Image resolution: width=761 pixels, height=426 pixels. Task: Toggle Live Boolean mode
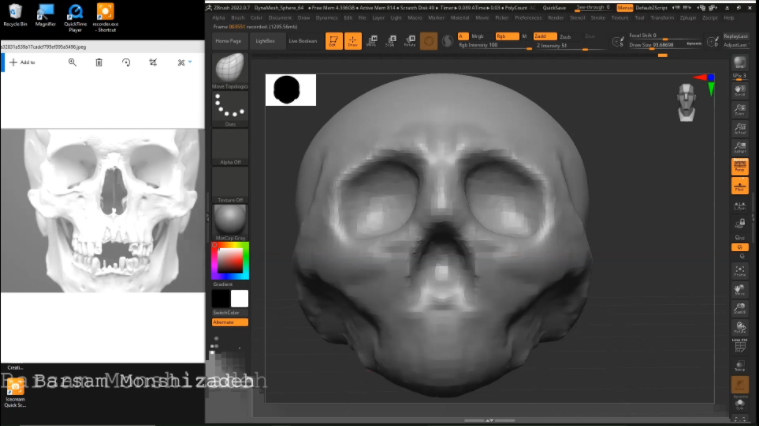[x=302, y=41]
